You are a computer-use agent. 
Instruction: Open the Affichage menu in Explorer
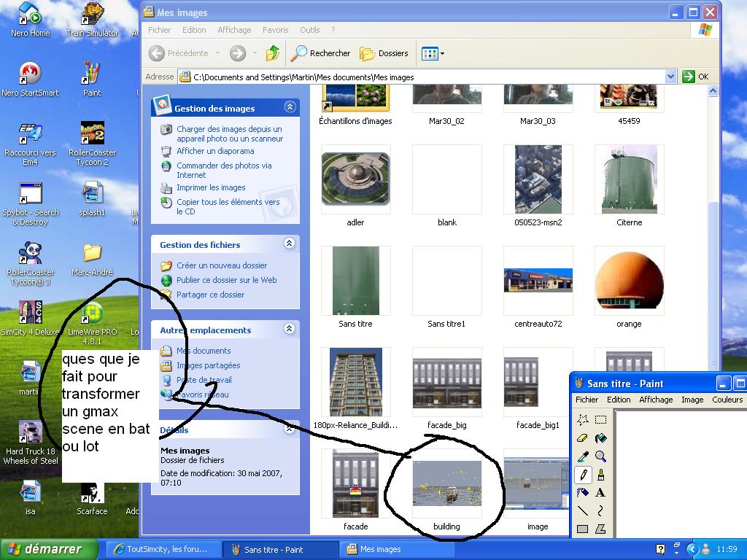point(233,30)
